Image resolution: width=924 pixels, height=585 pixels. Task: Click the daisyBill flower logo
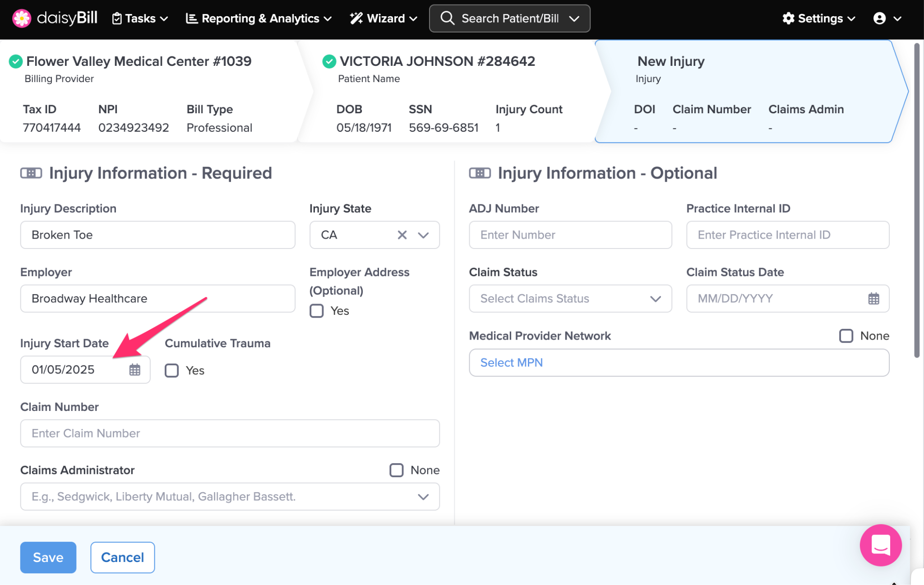[x=21, y=18]
